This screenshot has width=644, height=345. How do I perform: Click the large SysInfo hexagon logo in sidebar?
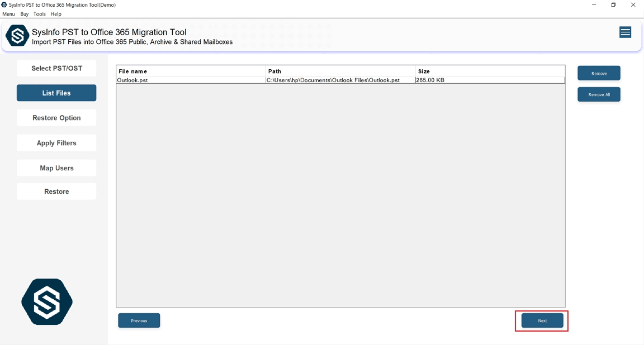(47, 302)
